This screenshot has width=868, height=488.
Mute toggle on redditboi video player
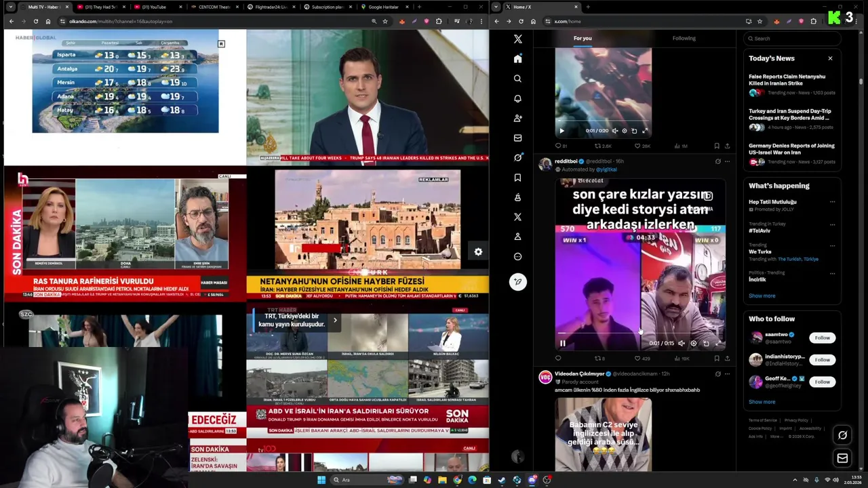coord(682,343)
